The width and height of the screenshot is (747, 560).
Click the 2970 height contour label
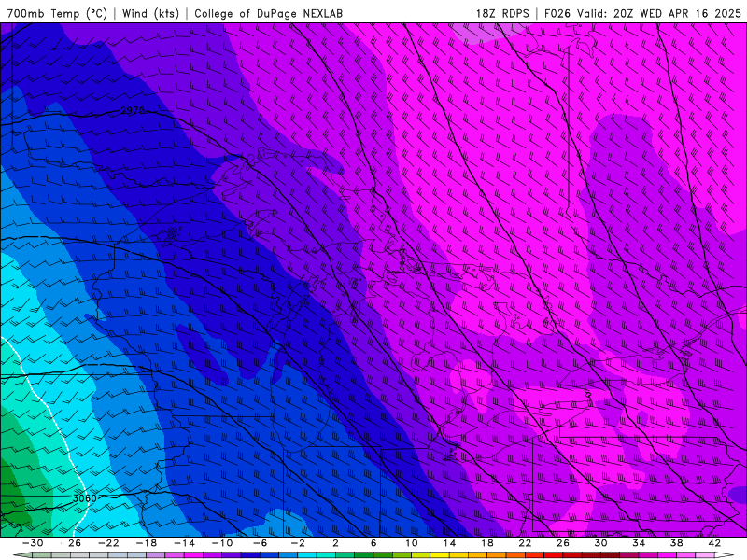[133, 110]
